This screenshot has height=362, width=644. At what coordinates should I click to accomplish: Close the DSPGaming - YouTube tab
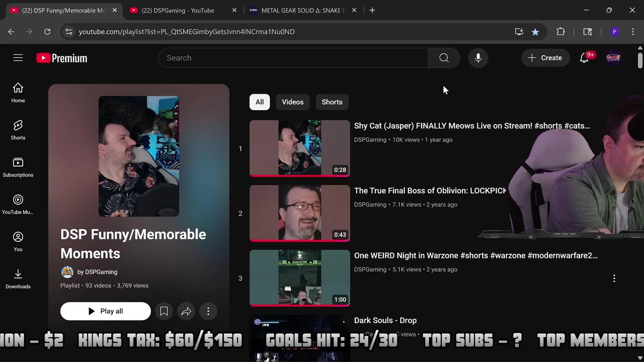click(x=234, y=10)
